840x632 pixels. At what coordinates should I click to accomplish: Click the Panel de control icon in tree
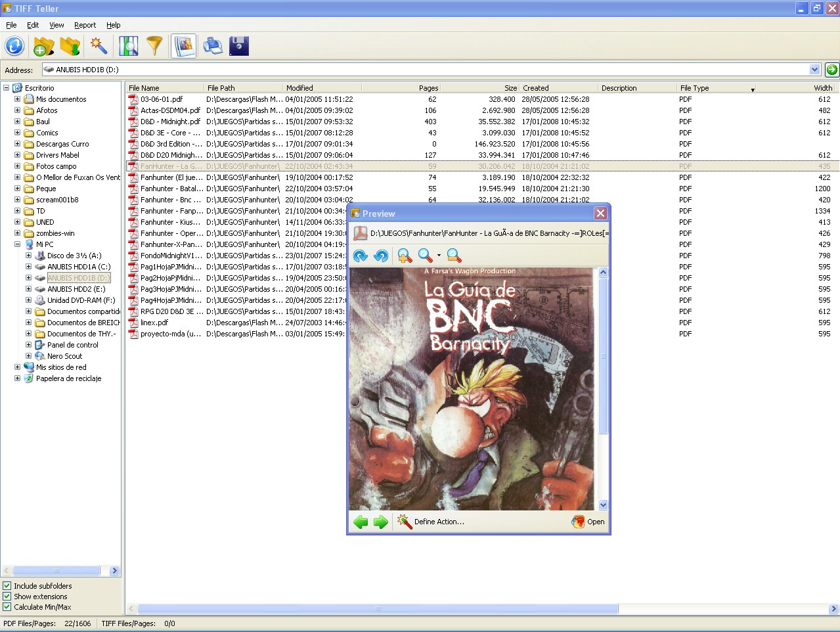[40, 345]
